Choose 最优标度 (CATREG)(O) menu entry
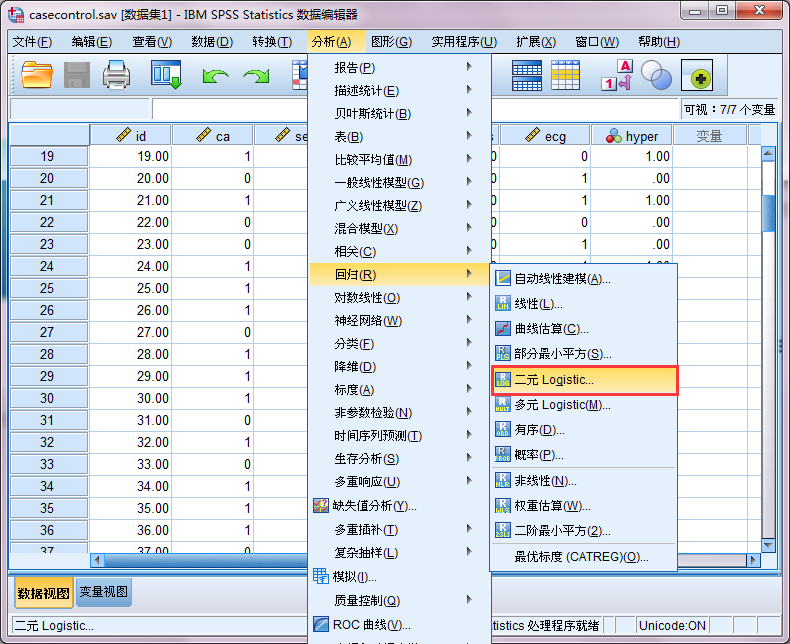Viewport: 790px width, 644px height. (583, 557)
